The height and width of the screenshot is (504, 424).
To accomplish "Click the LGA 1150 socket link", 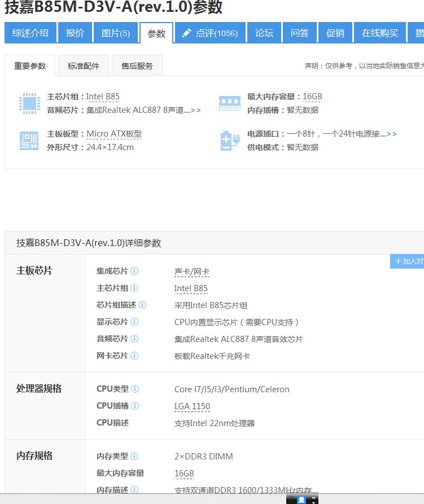I will click(x=192, y=406).
